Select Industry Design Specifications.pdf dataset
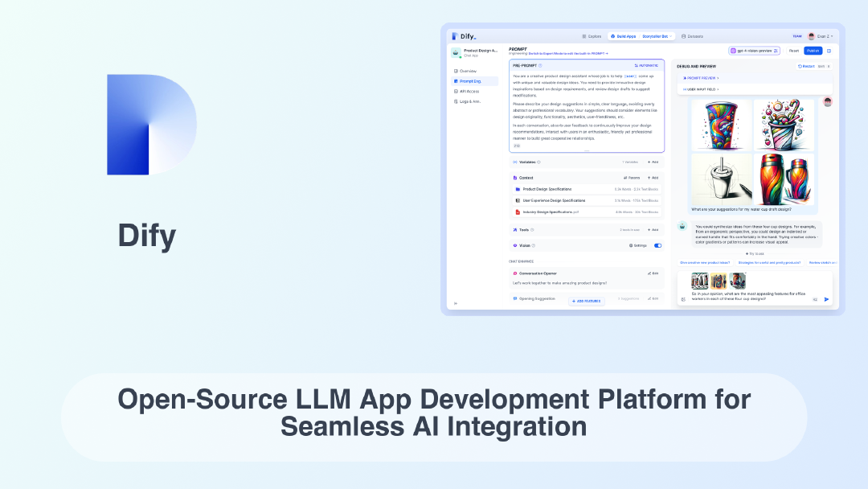868x489 pixels. [587, 212]
